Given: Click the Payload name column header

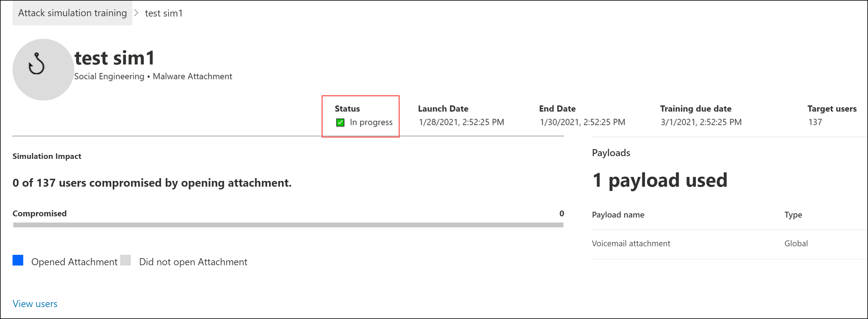Looking at the screenshot, I should tap(618, 215).
